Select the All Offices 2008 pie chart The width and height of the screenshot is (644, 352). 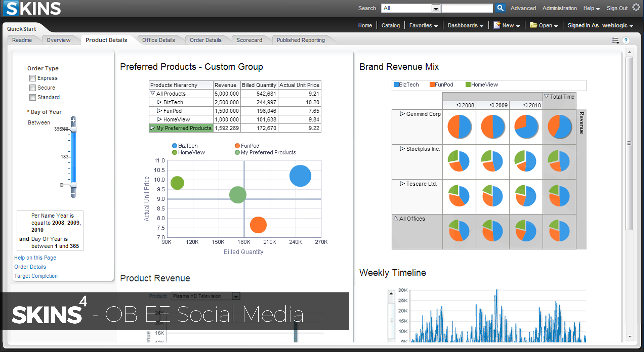[x=459, y=231]
